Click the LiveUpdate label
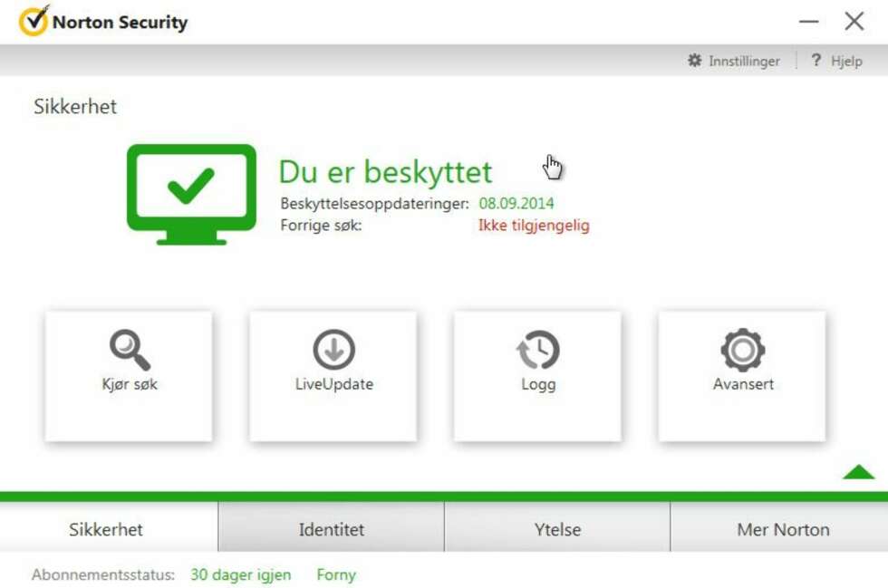 pyautogui.click(x=334, y=383)
